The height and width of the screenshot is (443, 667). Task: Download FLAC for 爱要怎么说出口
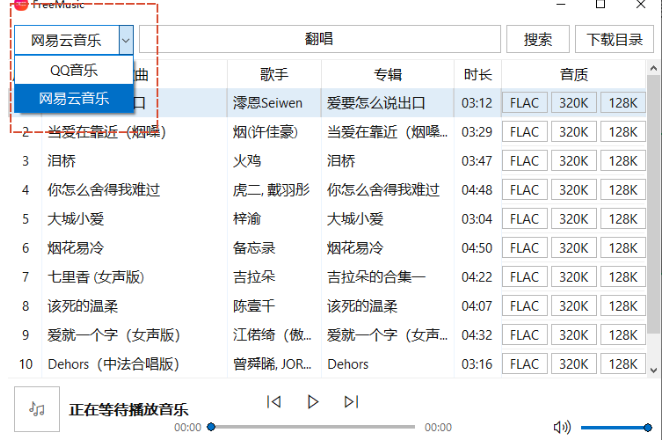coord(524,103)
